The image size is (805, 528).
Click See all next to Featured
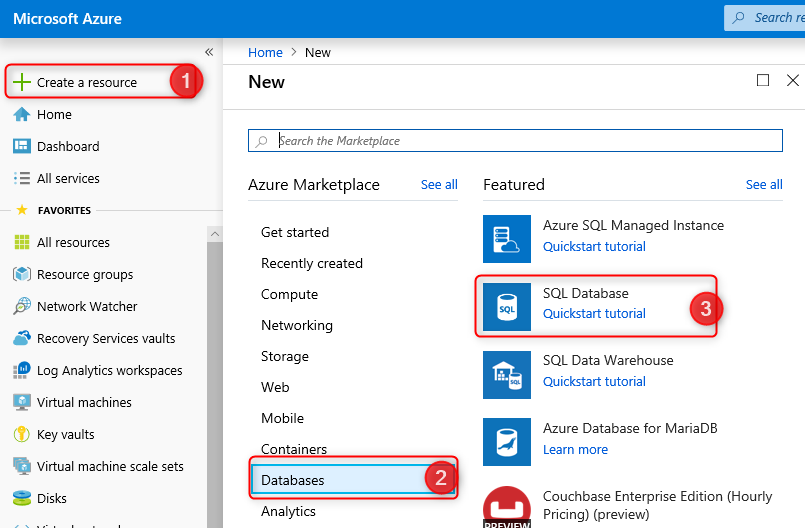click(764, 184)
